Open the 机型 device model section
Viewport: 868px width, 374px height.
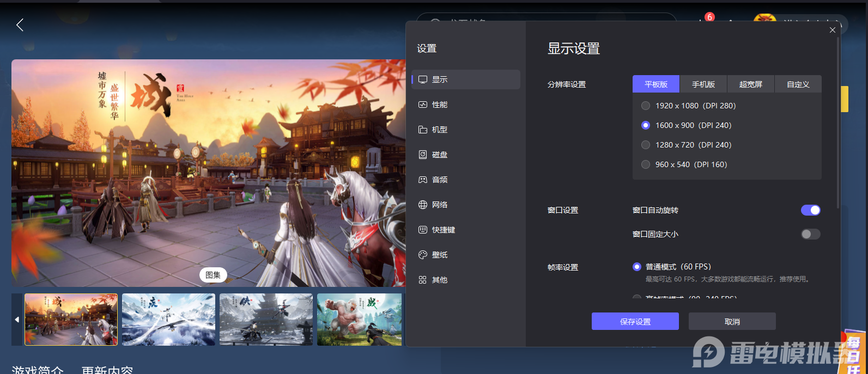(466, 130)
